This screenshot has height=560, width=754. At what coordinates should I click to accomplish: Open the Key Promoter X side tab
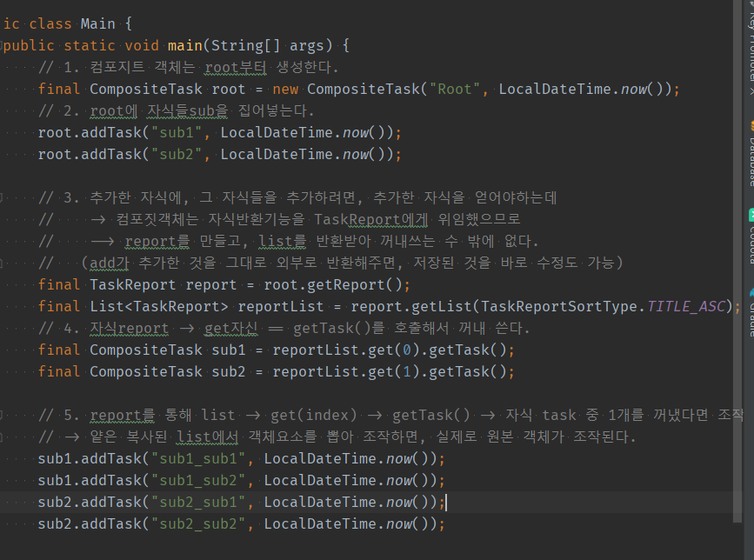751,48
